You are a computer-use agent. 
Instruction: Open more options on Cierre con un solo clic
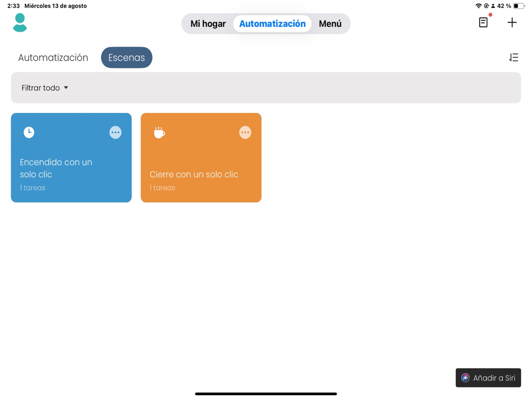point(245,132)
